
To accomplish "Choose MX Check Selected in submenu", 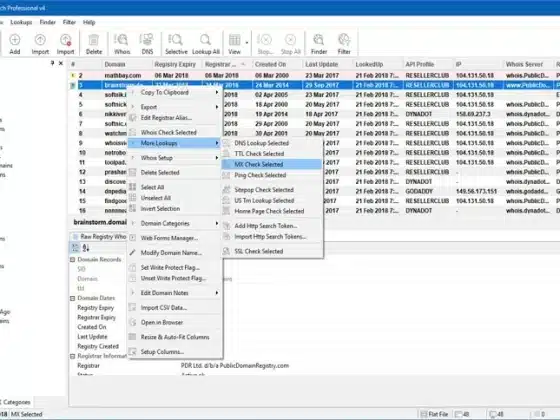I will 272,164.
